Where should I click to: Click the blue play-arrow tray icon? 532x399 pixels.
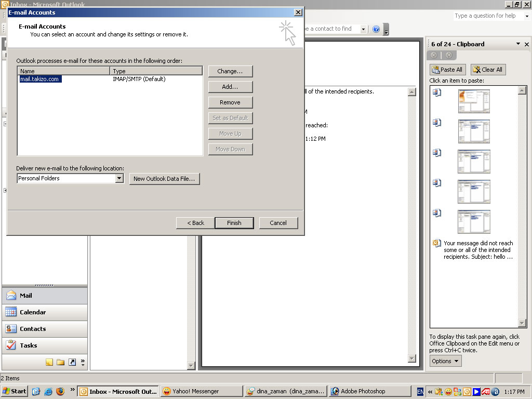pos(476,392)
